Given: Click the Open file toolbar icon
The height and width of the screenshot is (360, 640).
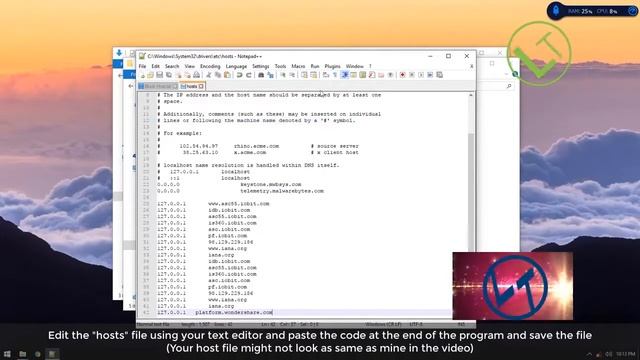Looking at the screenshot, I should [150, 75].
